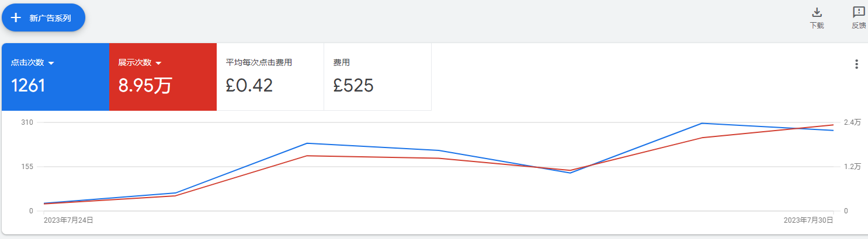Click the 2.4万 right axis label

tap(852, 122)
